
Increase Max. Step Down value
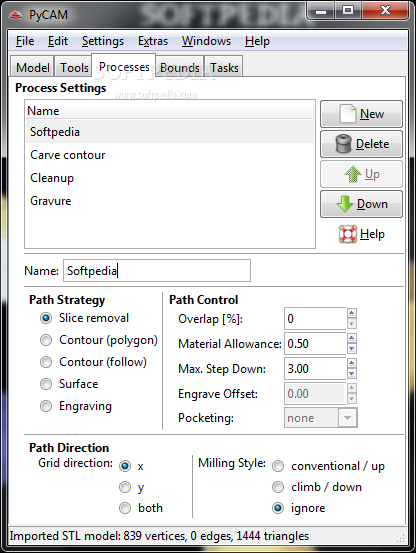tap(351, 363)
